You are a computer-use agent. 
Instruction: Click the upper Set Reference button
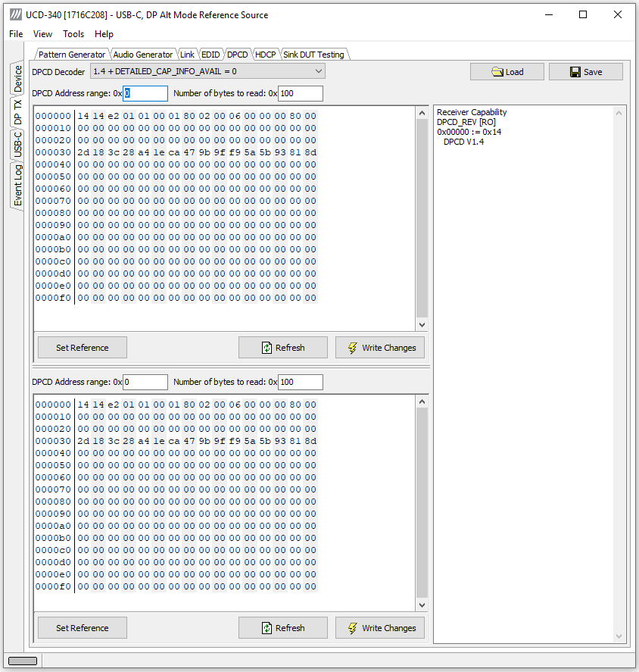point(83,348)
